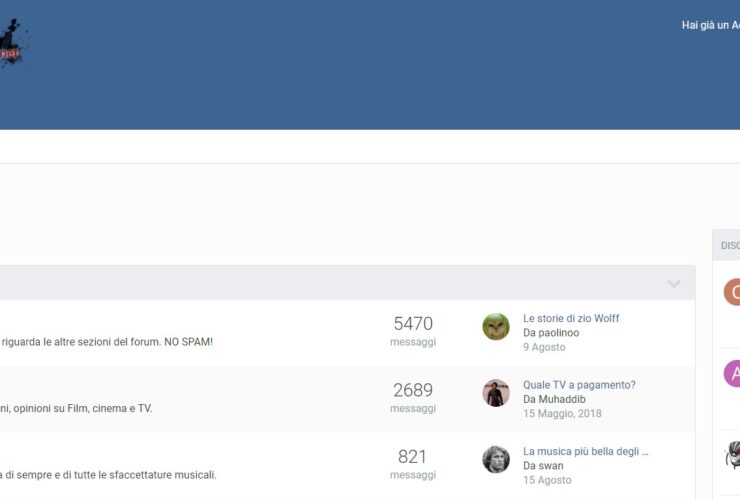The width and height of the screenshot is (740, 500).
Task: Open 'La musica più bella degli' topic
Action: click(x=585, y=451)
